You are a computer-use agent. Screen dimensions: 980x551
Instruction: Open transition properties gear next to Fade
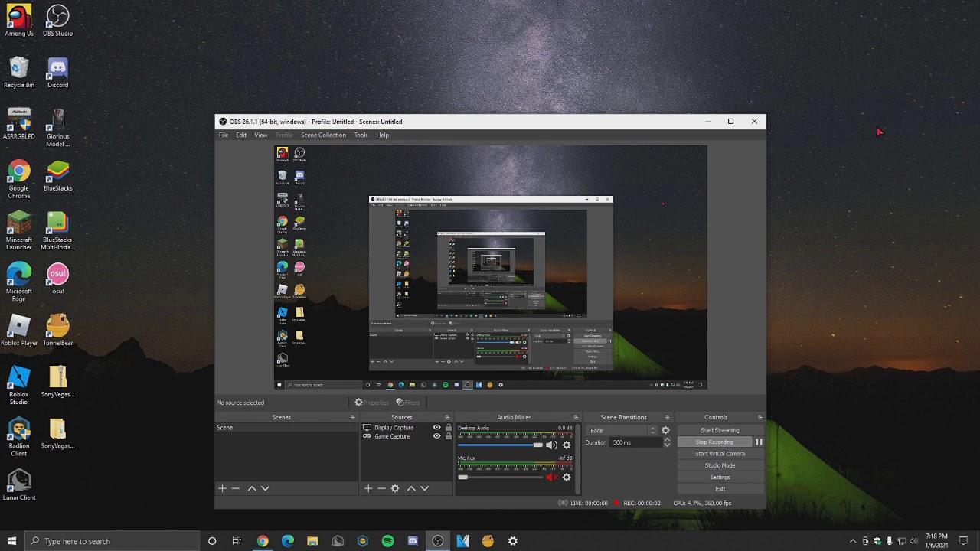(x=665, y=430)
